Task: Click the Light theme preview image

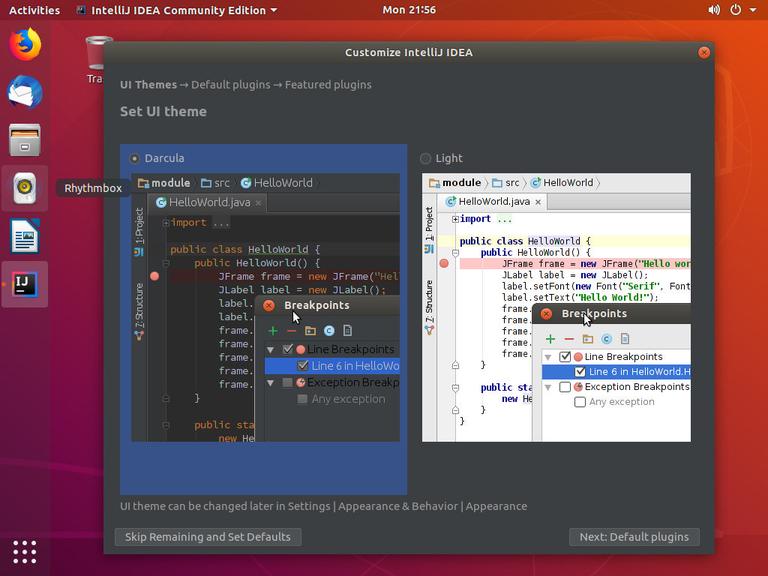Action: click(x=556, y=308)
